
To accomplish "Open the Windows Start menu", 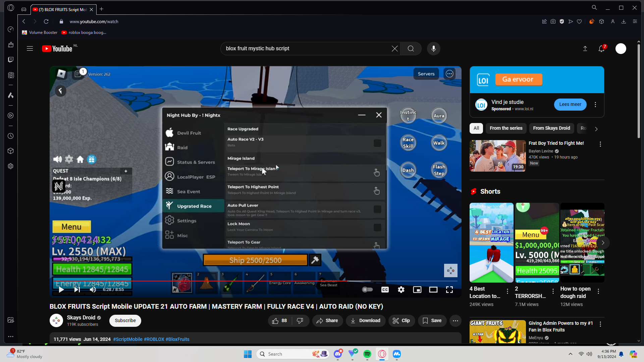I will click(x=248, y=354).
